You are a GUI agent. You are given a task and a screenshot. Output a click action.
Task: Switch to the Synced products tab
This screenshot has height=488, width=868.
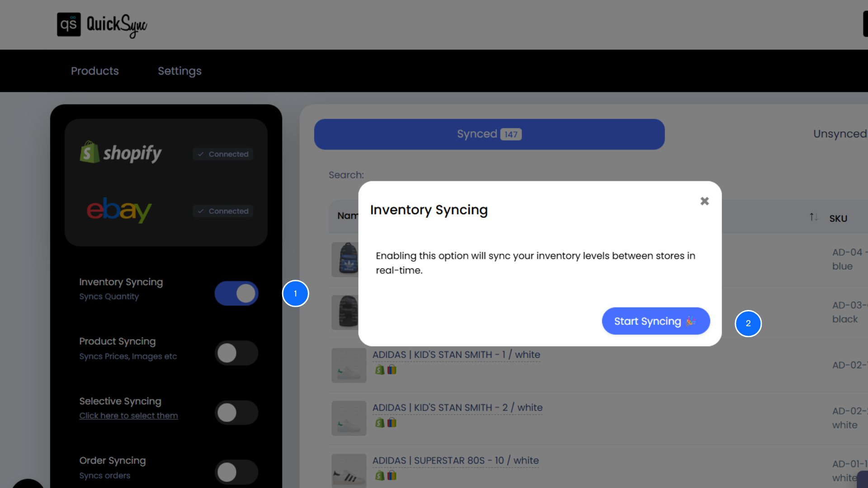point(489,134)
